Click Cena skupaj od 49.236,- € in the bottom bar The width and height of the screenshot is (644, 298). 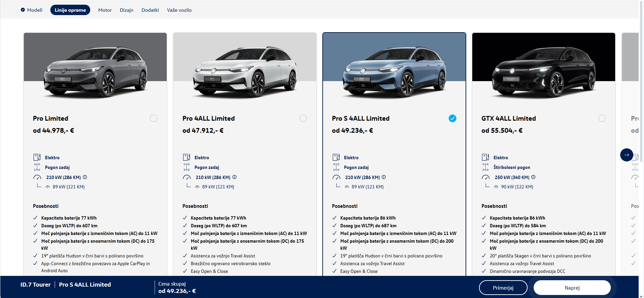(177, 288)
